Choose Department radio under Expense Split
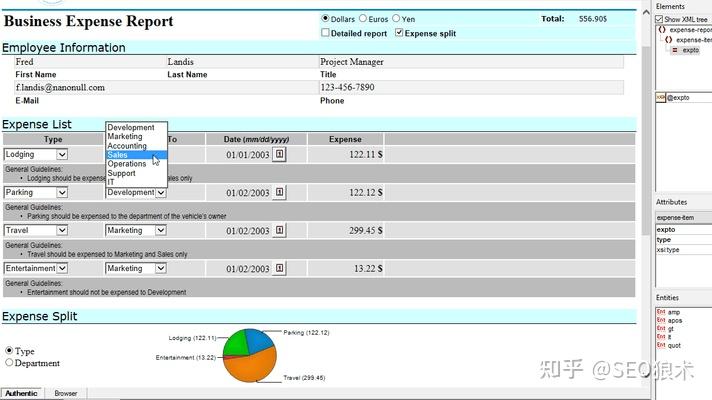This screenshot has width=712, height=400. click(9, 362)
